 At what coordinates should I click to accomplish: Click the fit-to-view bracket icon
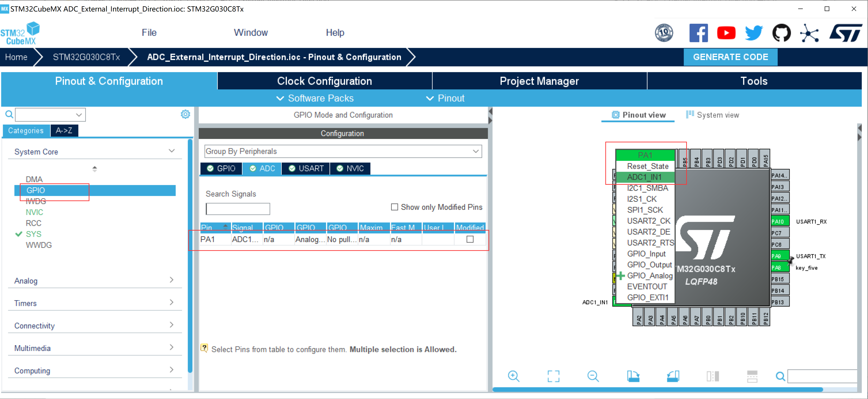pos(553,376)
